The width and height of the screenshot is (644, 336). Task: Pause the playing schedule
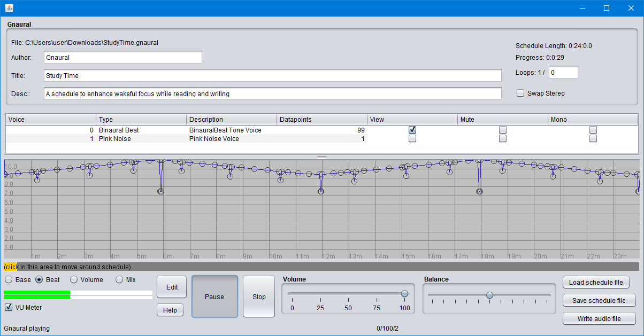pos(214,296)
